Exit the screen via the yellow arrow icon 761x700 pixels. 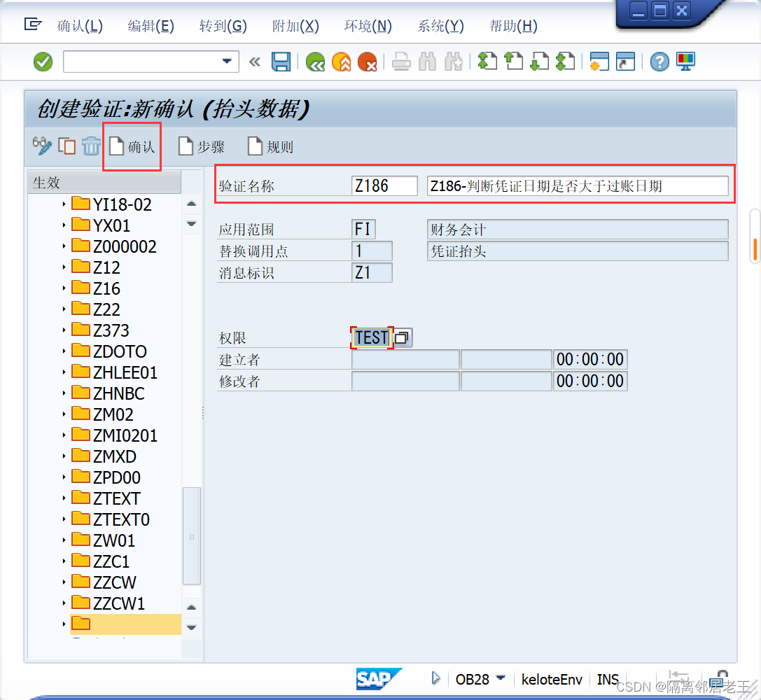(341, 62)
